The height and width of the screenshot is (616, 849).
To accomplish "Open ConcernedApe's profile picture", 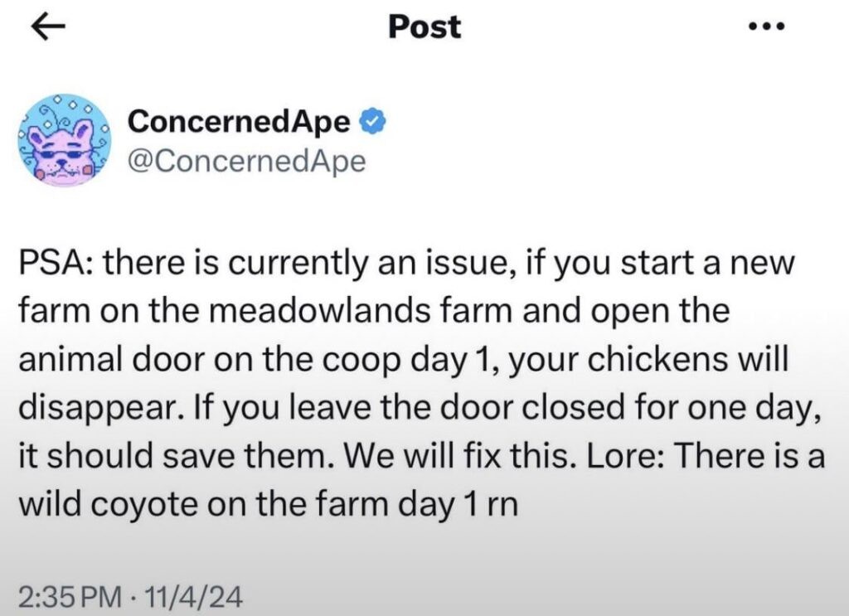I will [x=64, y=141].
